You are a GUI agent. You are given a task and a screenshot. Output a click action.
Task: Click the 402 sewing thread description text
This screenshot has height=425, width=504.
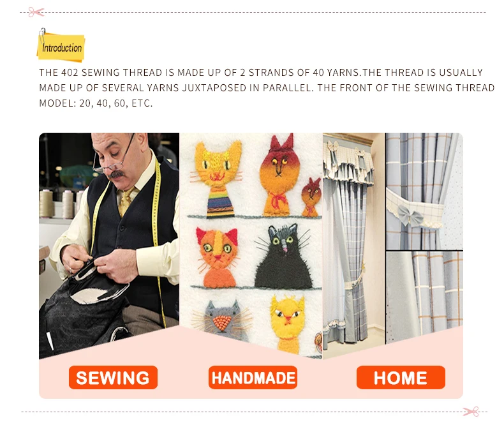click(267, 87)
